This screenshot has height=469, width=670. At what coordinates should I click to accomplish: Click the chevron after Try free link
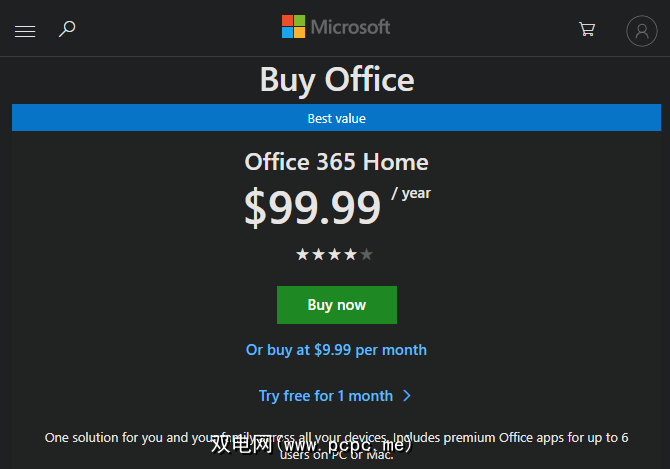click(407, 396)
